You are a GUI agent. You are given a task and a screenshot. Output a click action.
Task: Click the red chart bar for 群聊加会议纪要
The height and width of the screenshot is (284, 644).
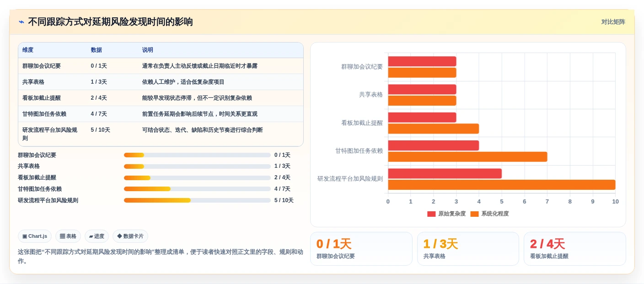[422, 61]
